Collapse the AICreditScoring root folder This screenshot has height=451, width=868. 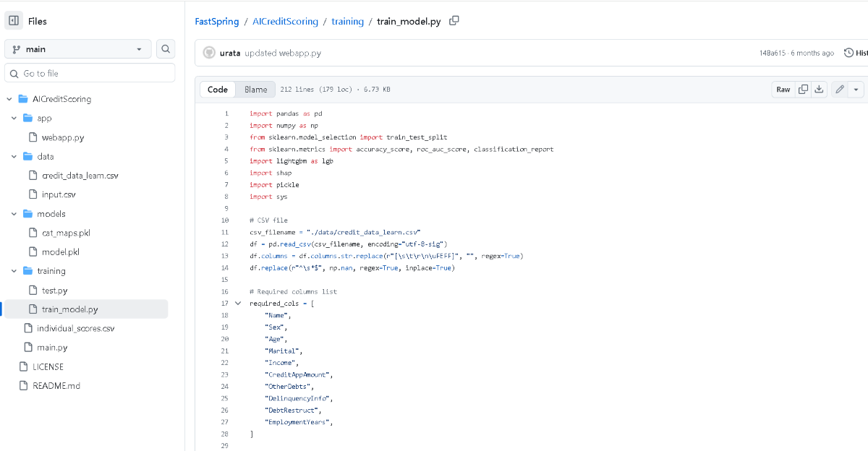(10, 99)
